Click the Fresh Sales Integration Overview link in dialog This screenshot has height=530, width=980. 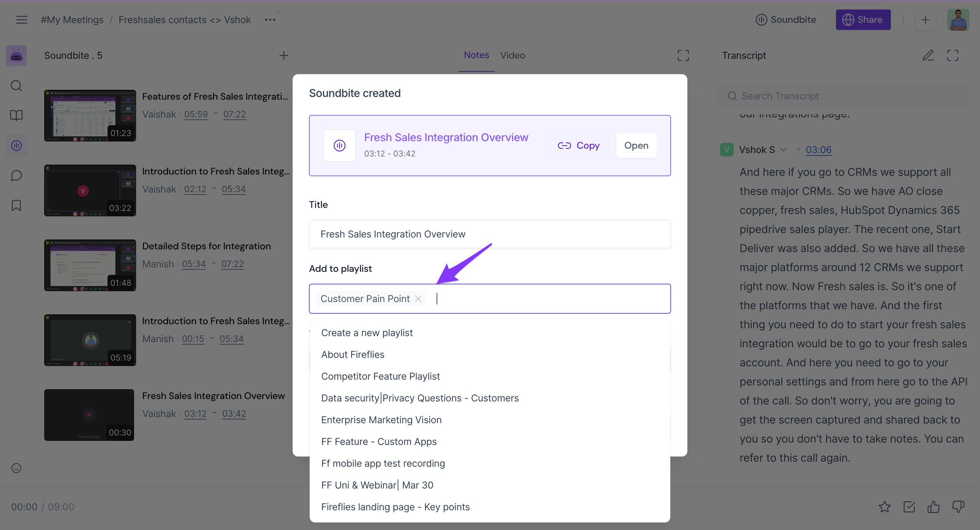[x=446, y=137]
